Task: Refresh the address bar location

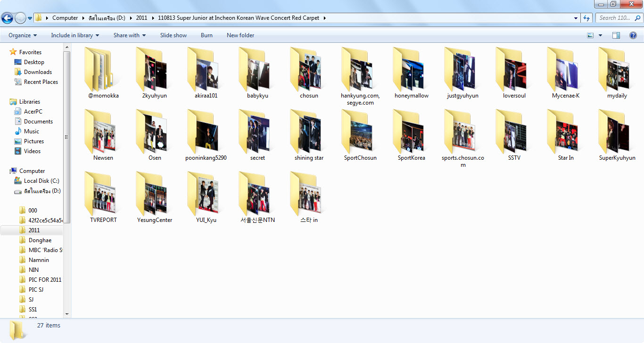Action: 586,18
